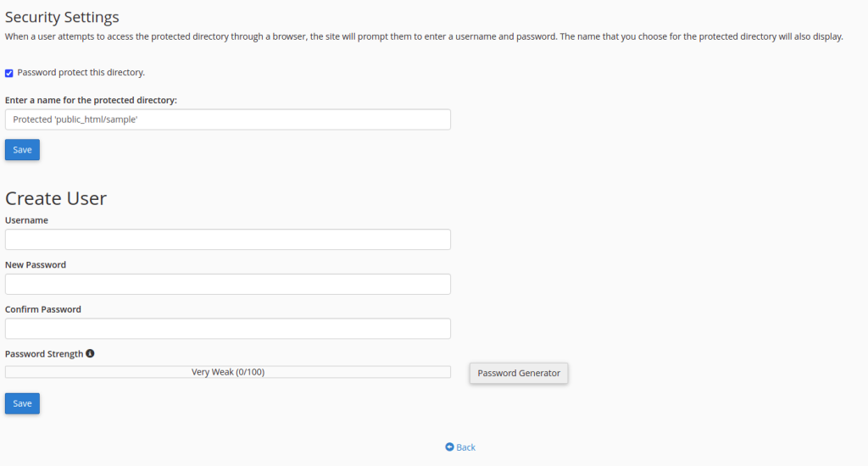Viewport: 868px width, 466px height.
Task: Click the Username field label
Action: coord(26,220)
